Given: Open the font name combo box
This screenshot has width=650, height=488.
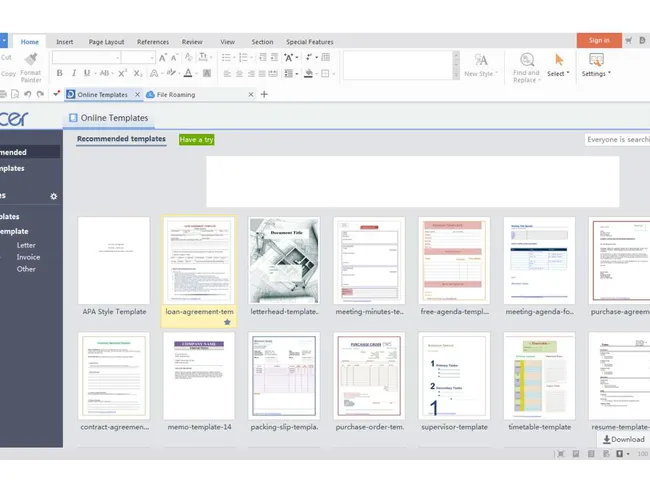Looking at the screenshot, I should point(102,58).
